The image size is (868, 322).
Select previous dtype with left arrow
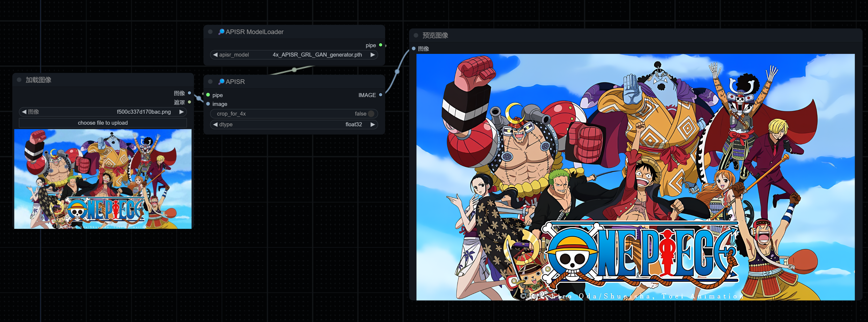point(215,124)
